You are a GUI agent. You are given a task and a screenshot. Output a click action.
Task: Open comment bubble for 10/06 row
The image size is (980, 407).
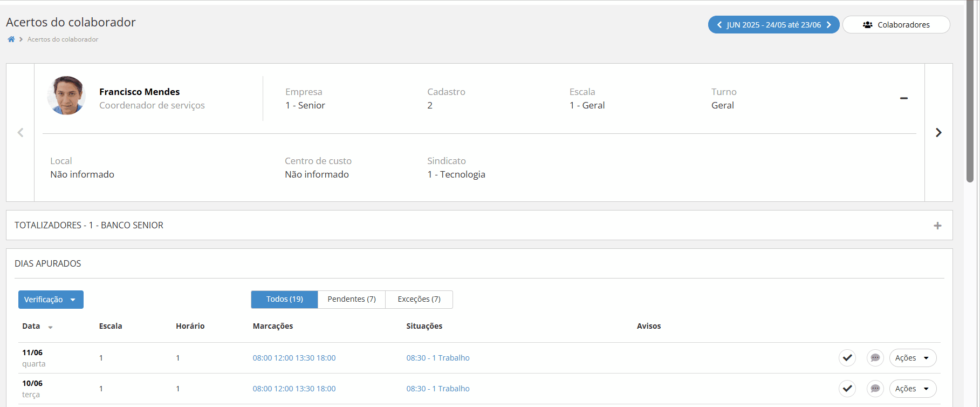click(x=875, y=389)
